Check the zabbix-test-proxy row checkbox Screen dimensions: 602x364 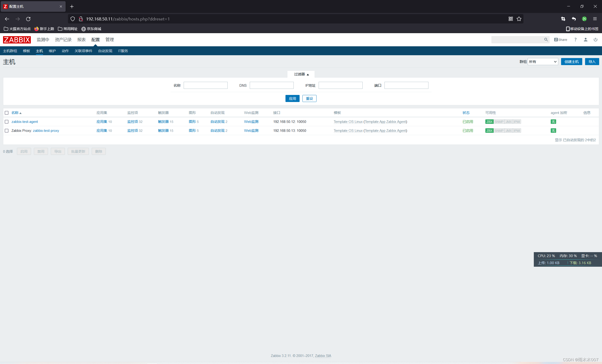[7, 131]
